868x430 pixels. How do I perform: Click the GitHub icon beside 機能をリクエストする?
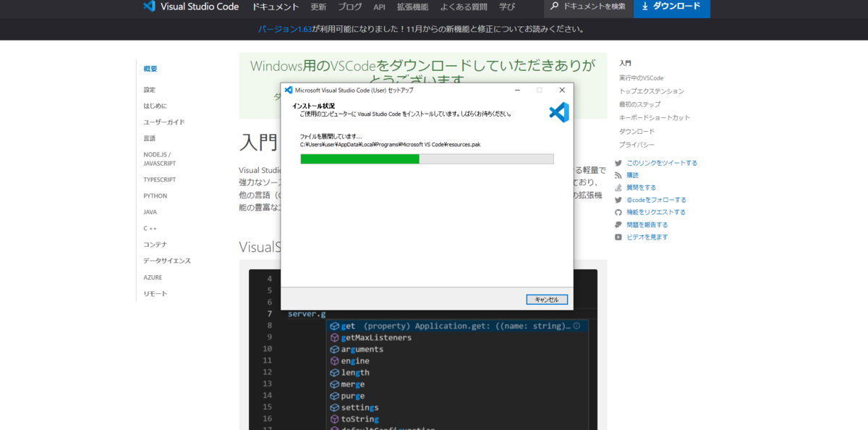(618, 212)
